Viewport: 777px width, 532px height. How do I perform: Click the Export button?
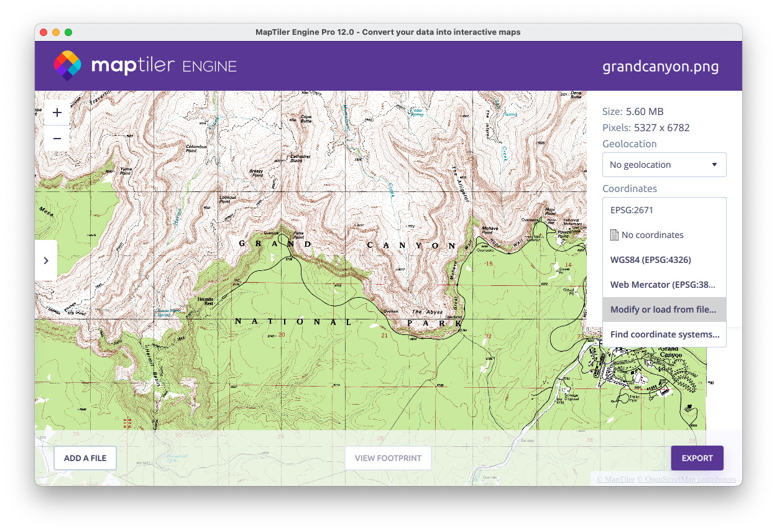click(697, 458)
